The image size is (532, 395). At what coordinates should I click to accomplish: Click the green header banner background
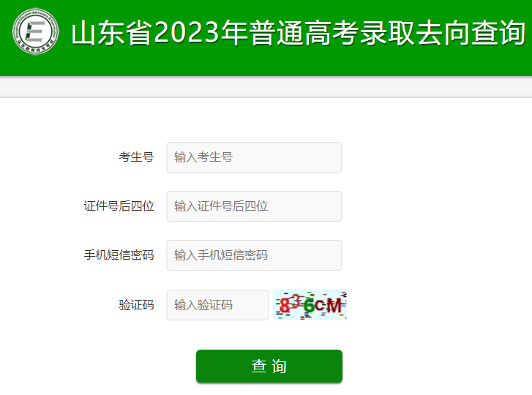point(266,64)
